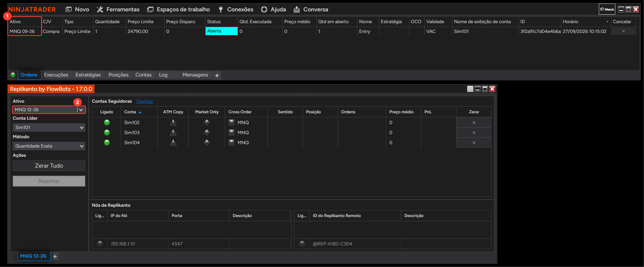The width and height of the screenshot is (644, 267).
Task: Toggle ATM Copy for Sim104
Action: pos(173,142)
